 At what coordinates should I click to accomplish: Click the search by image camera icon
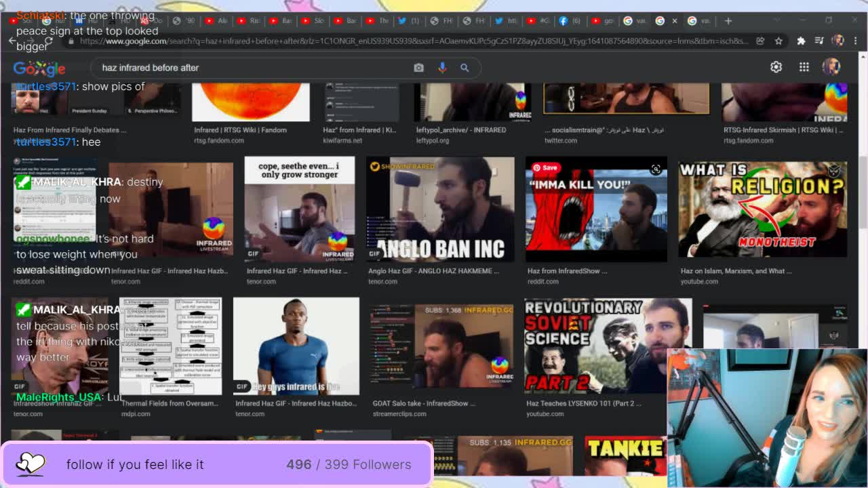pyautogui.click(x=418, y=68)
